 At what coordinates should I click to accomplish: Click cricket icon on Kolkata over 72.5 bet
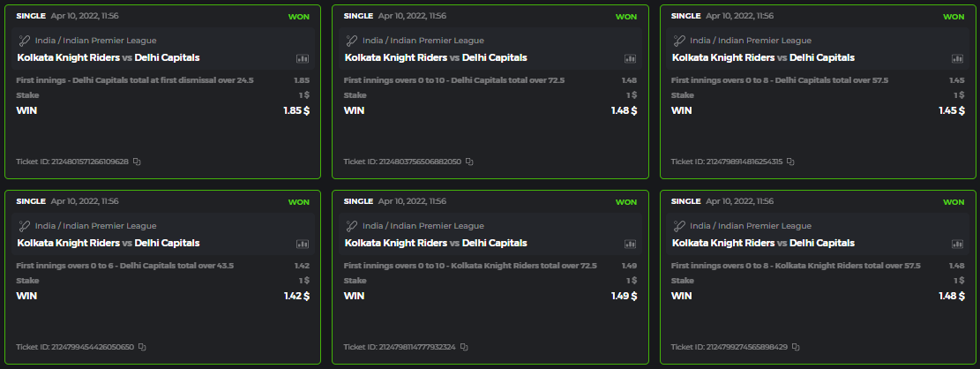coord(352,226)
